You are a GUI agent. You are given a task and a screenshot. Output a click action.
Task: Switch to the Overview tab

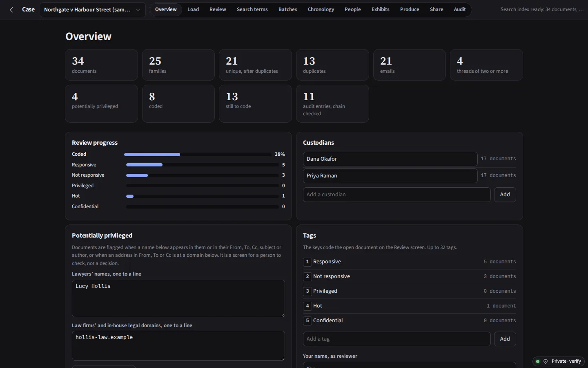(166, 9)
